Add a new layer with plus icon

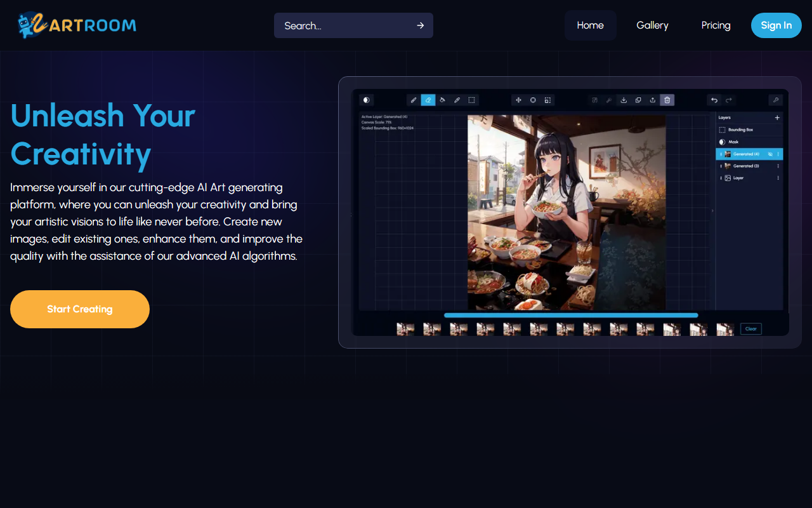point(777,117)
